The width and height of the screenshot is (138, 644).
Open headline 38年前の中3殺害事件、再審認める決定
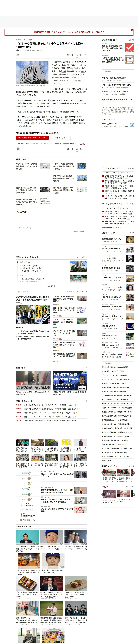tap(33, 298)
